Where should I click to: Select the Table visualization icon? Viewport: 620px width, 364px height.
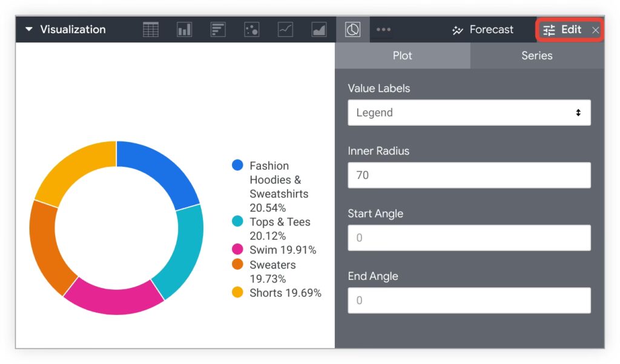(151, 30)
